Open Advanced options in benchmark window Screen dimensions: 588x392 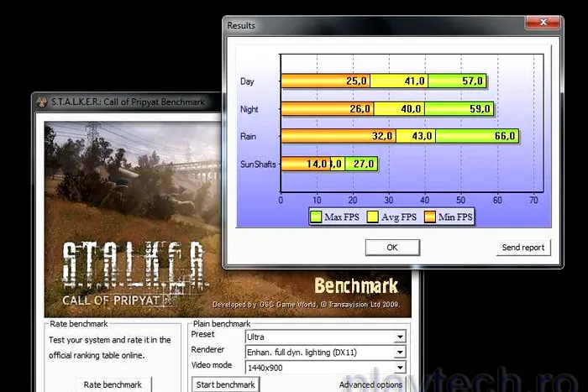pos(370,385)
